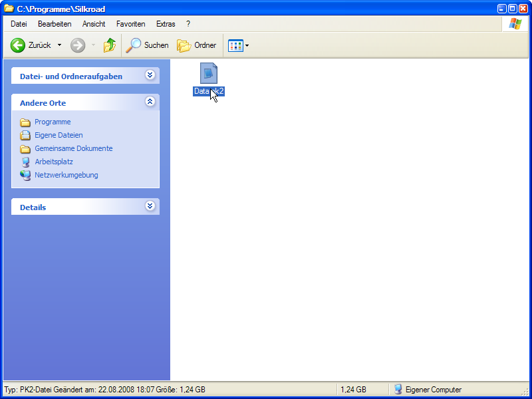Screen dimensions: 532x399
Task: Select the Data.pk2 file icon
Action: pos(209,73)
